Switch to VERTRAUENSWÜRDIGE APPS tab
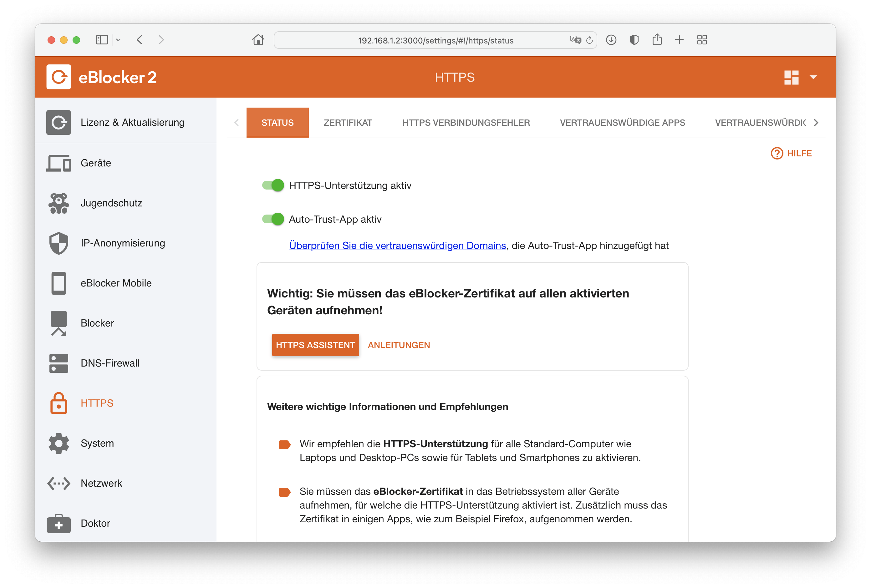This screenshot has width=871, height=588. (x=622, y=123)
